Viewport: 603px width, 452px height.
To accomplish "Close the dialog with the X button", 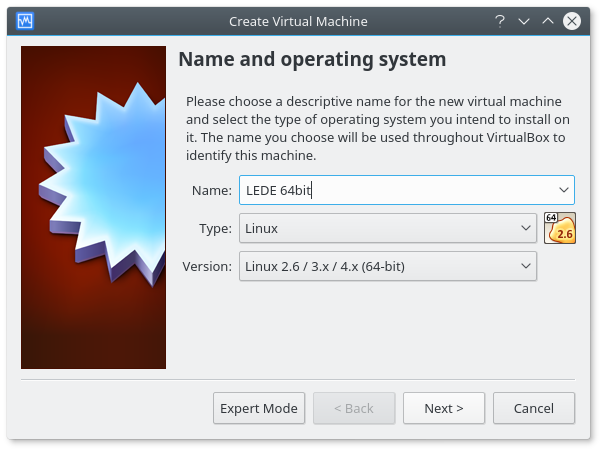I will coord(572,21).
